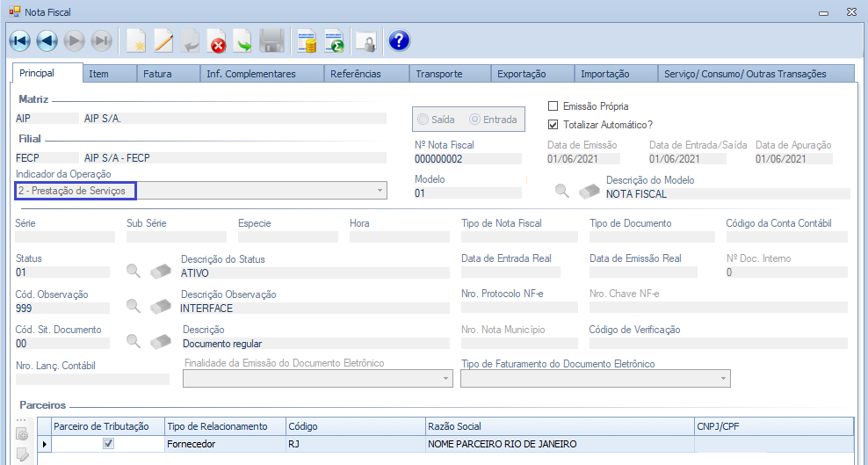Click the Data de Apuração field
Viewport: 868px width, 465px height.
794,159
